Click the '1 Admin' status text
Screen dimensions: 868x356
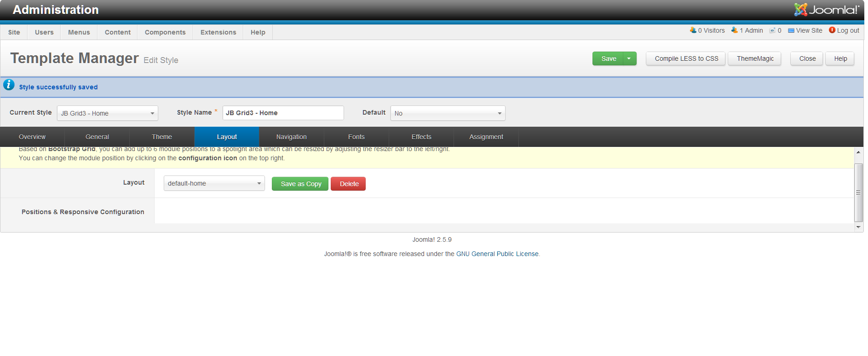click(x=751, y=30)
